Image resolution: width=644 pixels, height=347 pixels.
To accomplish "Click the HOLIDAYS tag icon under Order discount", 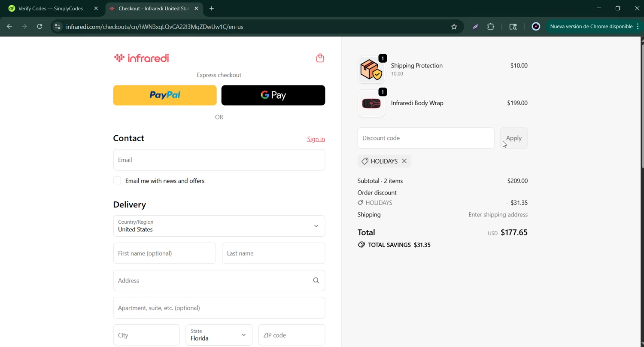I will [361, 203].
